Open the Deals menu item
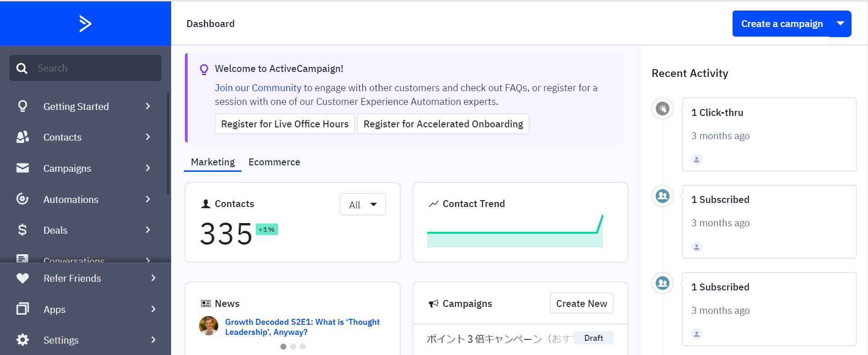The width and height of the screenshot is (868, 355). coord(86,230)
